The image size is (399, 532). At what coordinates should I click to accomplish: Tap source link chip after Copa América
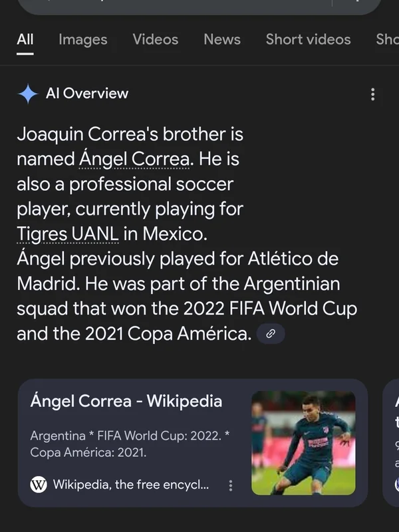click(x=271, y=334)
